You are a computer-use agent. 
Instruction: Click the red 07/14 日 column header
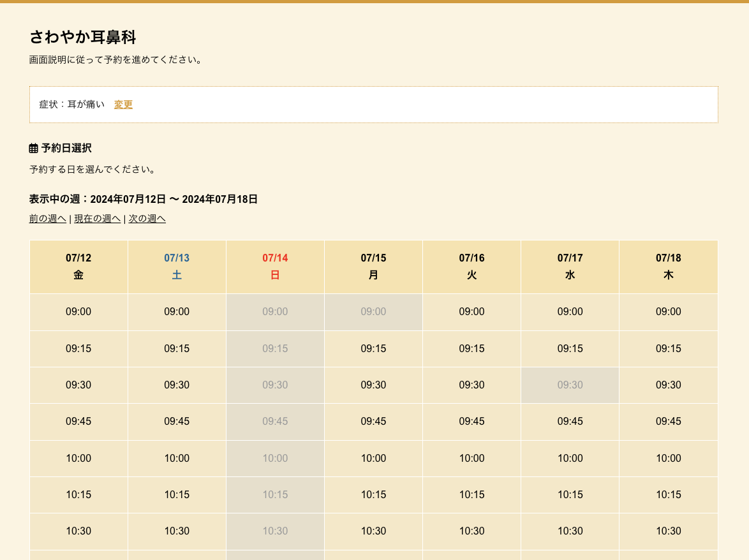click(275, 267)
